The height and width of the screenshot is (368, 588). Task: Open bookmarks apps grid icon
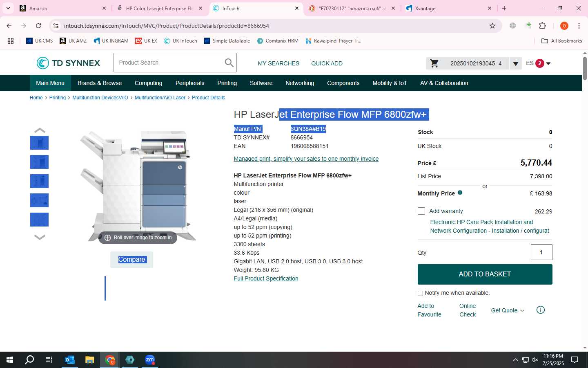[x=11, y=41]
